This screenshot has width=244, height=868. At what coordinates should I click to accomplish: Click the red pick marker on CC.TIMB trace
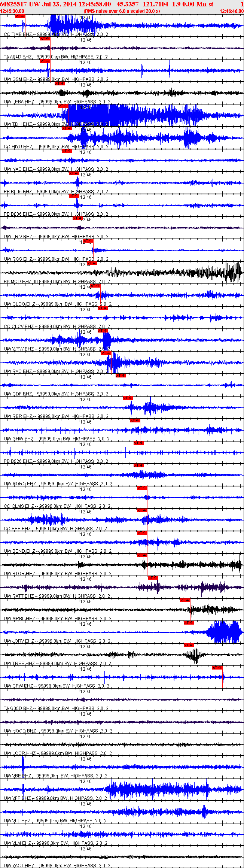[x=20, y=16]
